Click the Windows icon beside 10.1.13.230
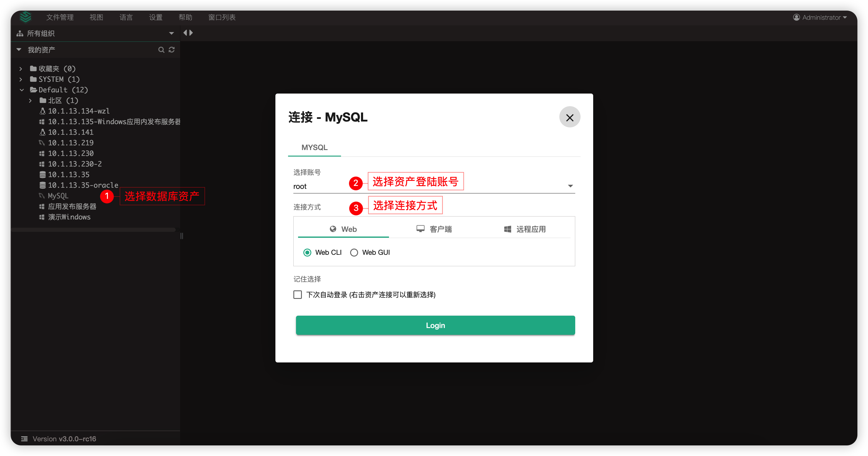The image size is (868, 456). tap(42, 153)
